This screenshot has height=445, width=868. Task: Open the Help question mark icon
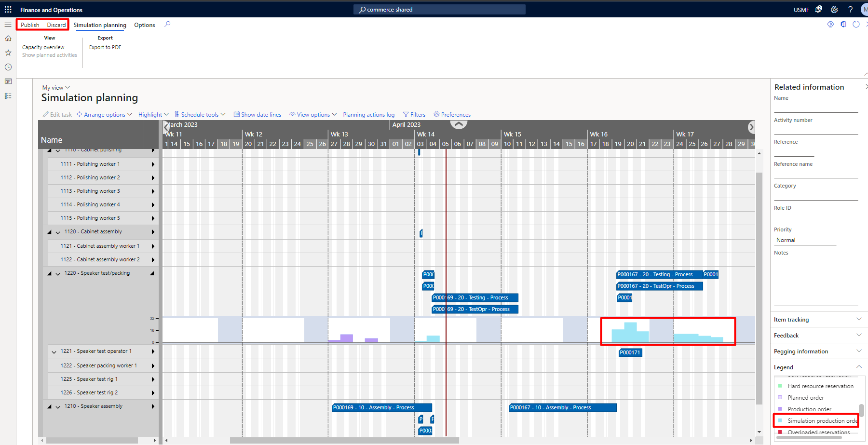click(x=850, y=10)
